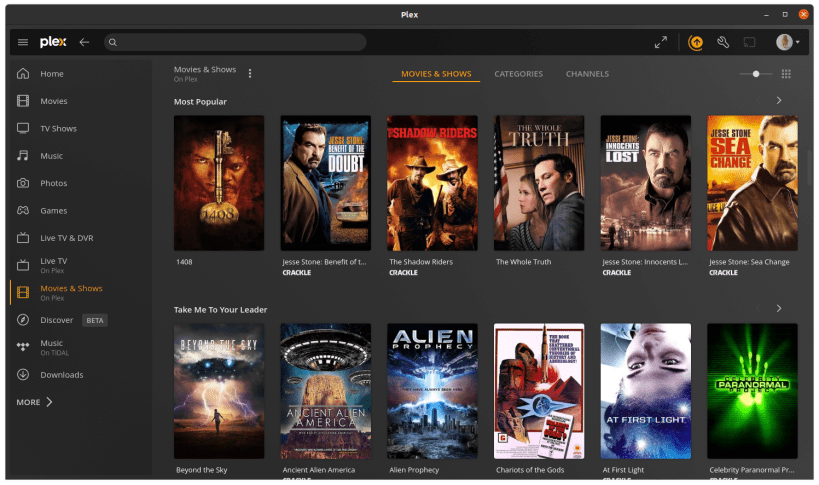Open the Chariots of the Gods poster
The width and height of the screenshot is (819, 485).
[x=539, y=391]
